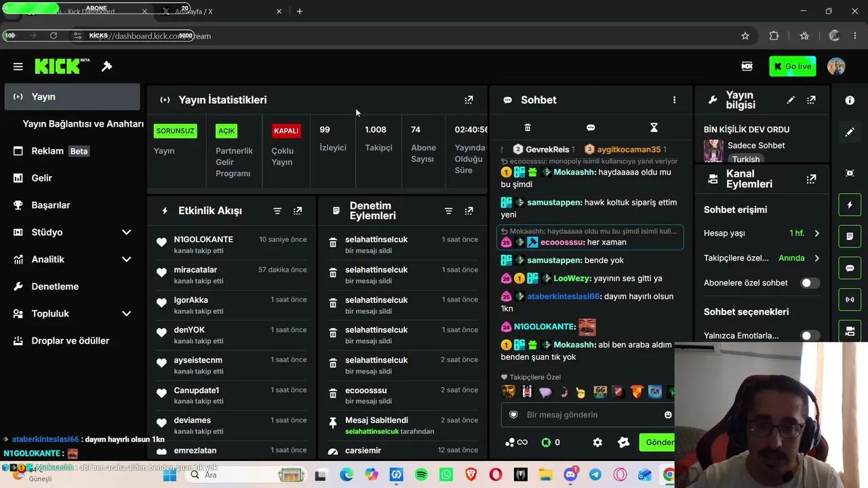868x488 pixels.
Task: Click the speech bubble icon in the Sohbet toolbar
Action: (x=591, y=127)
